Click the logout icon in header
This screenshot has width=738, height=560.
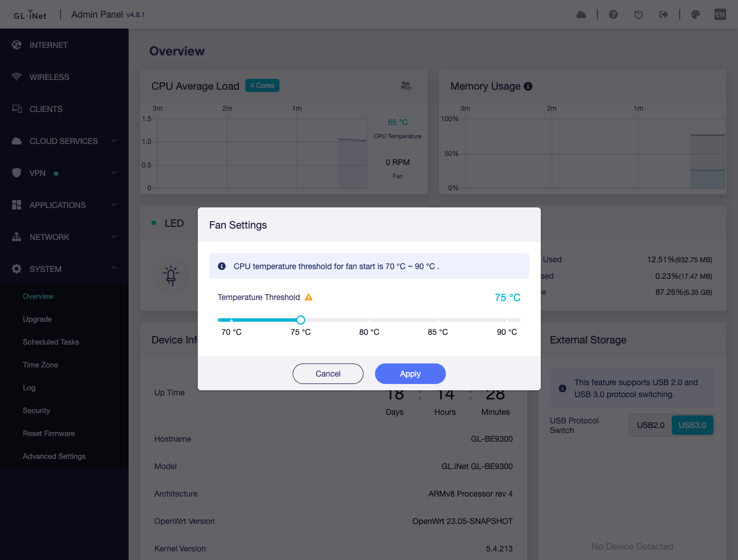(664, 15)
